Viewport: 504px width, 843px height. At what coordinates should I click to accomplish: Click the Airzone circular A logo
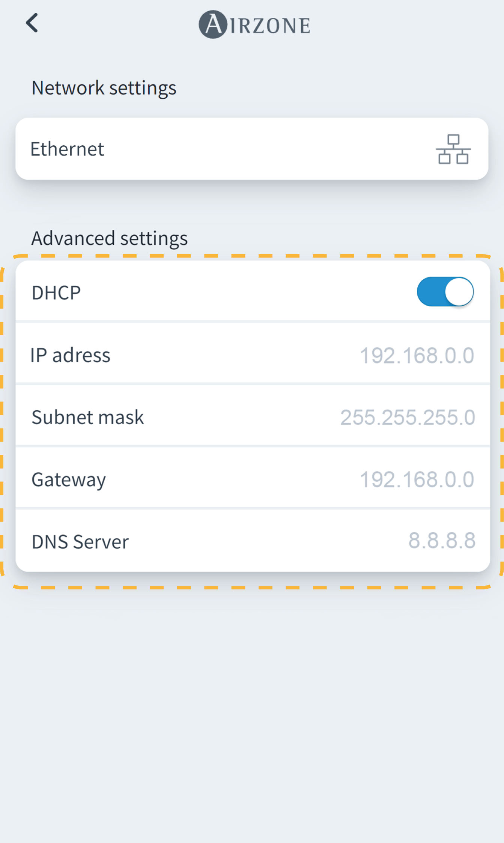(213, 25)
